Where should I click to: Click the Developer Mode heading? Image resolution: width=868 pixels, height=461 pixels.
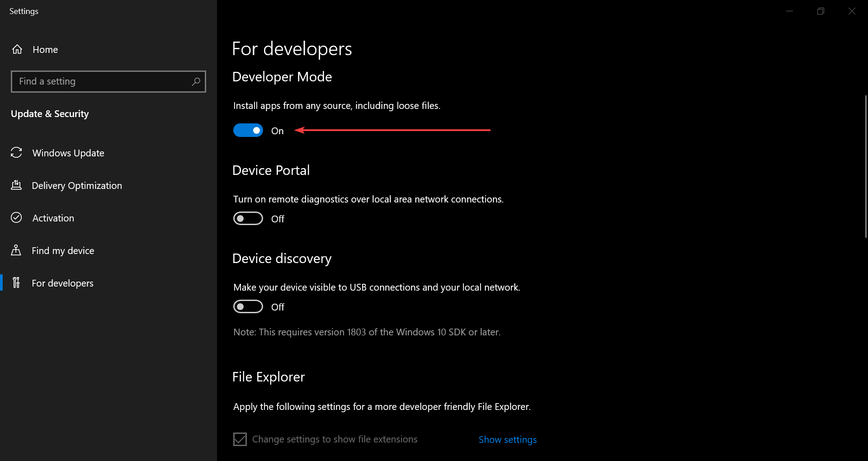coord(282,77)
